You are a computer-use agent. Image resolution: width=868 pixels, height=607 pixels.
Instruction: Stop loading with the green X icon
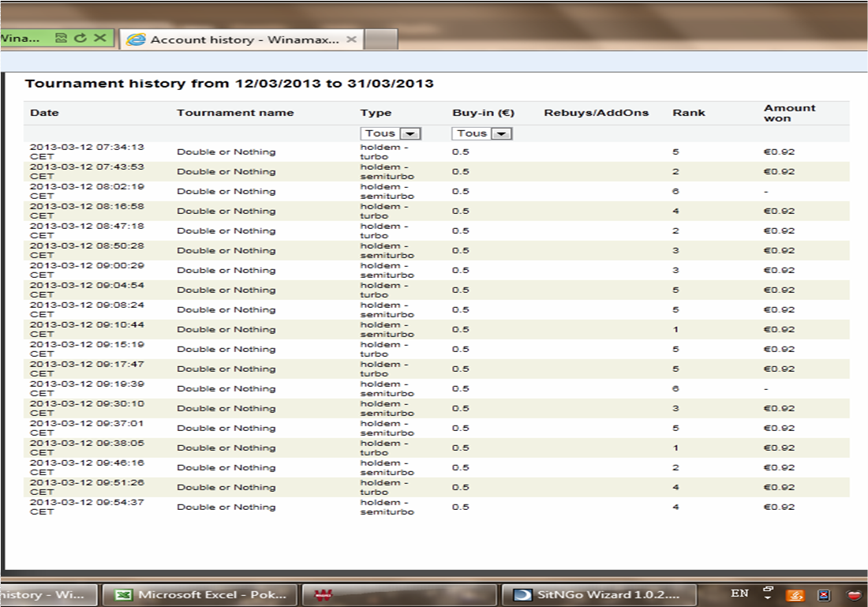click(99, 38)
